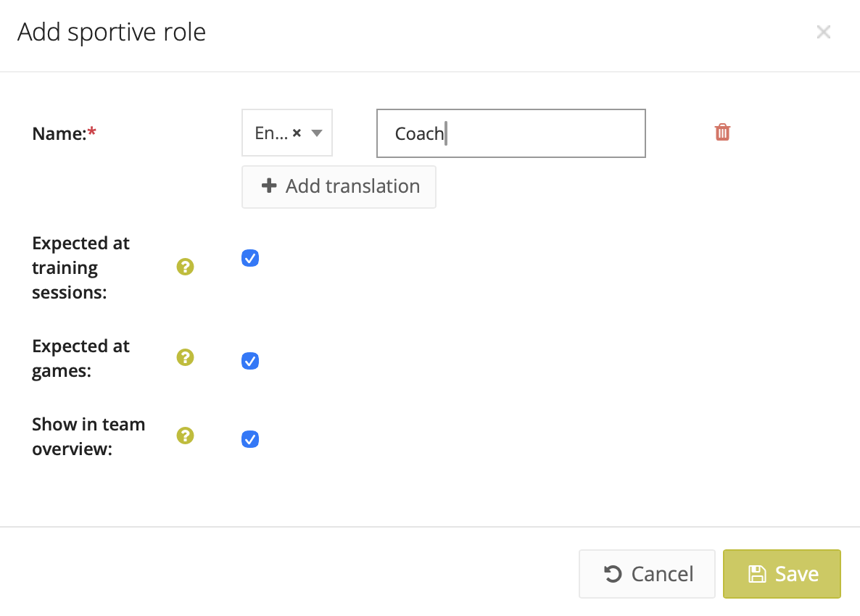Click the language dropdown arrow
This screenshot has height=616, width=860.
[317, 133]
